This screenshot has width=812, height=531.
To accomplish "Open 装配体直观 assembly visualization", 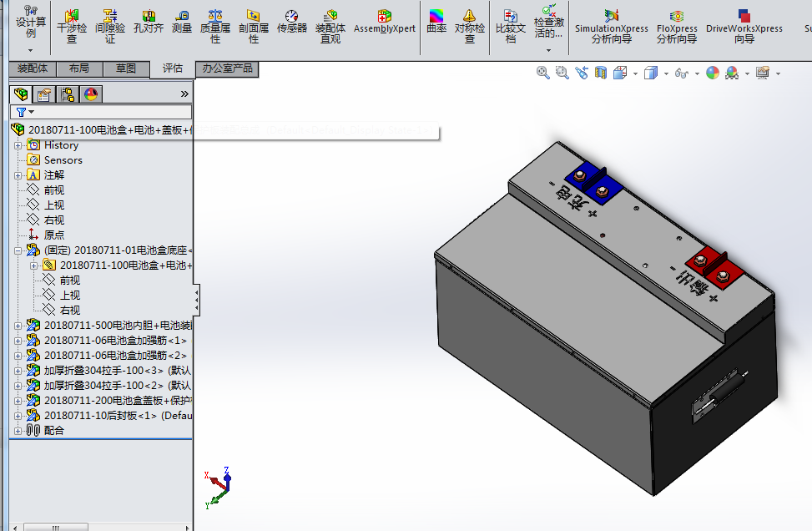I will click(x=330, y=26).
